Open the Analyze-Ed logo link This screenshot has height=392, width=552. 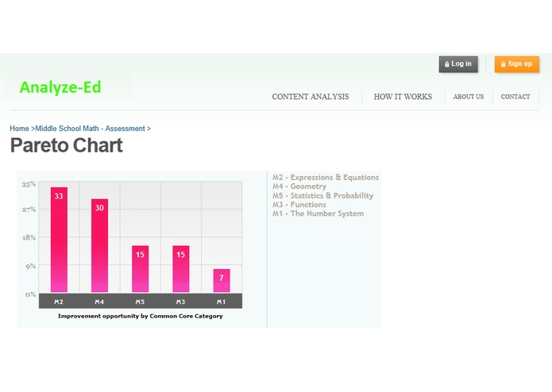60,87
